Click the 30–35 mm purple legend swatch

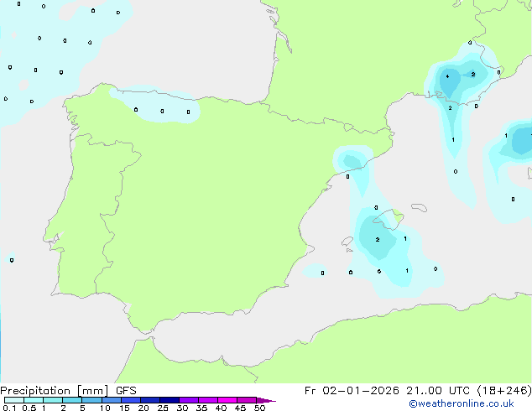[x=189, y=400]
